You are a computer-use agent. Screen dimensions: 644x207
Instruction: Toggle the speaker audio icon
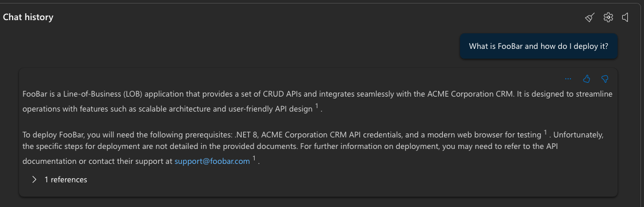(x=626, y=17)
